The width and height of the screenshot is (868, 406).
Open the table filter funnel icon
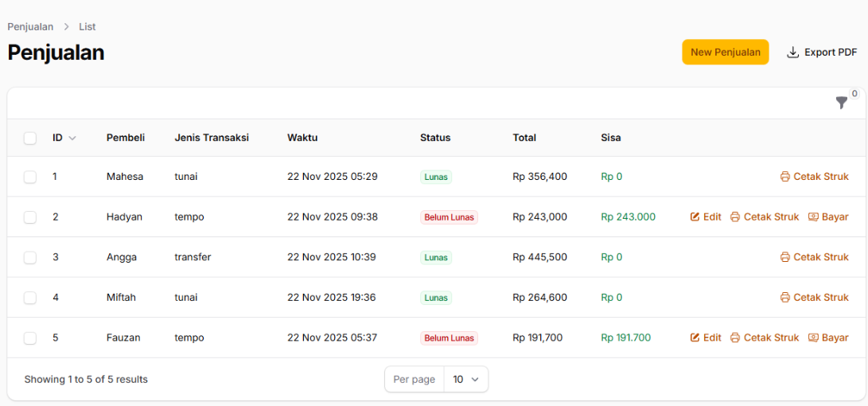pyautogui.click(x=842, y=103)
